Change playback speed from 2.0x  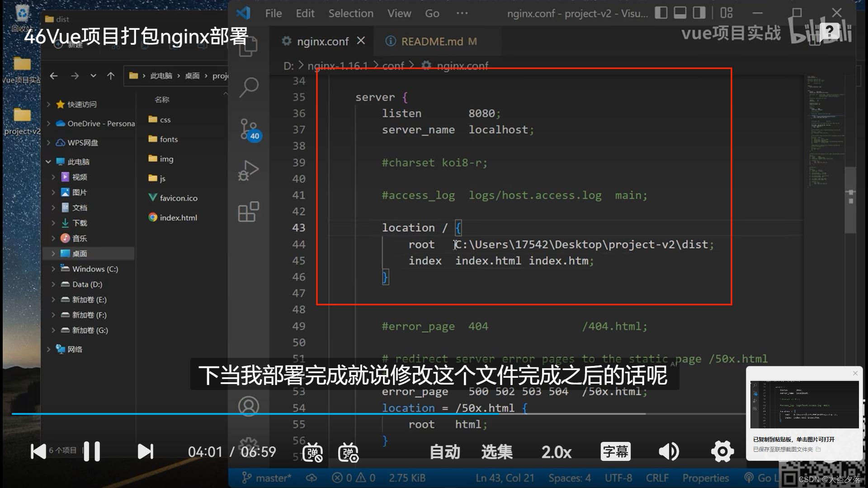coord(557,452)
